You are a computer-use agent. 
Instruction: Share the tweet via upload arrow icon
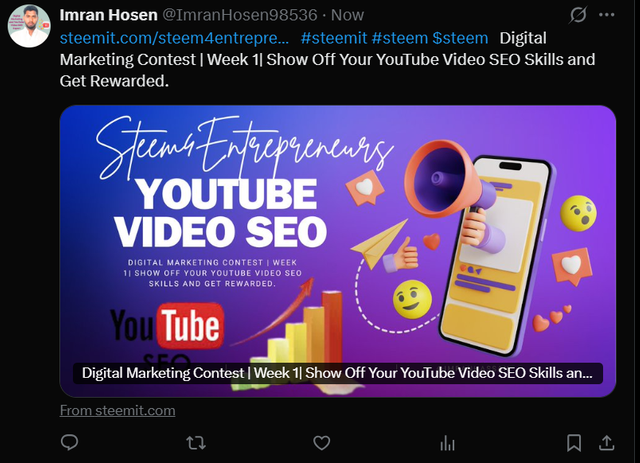(x=607, y=443)
